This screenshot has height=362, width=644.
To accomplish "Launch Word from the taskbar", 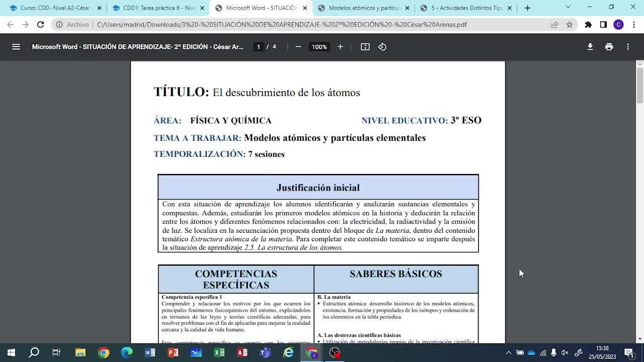I will 150,352.
